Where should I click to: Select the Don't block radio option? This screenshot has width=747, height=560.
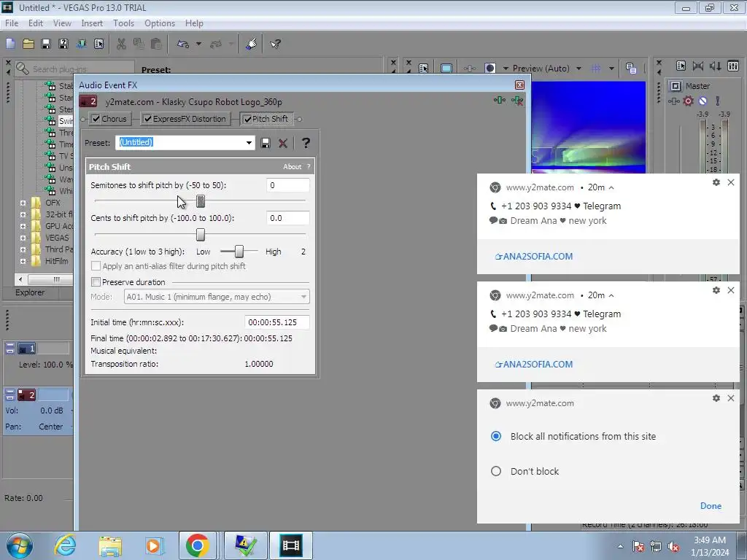pyautogui.click(x=496, y=471)
